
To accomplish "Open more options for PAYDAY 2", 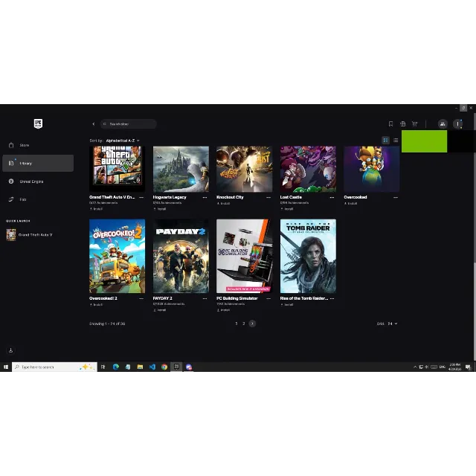I will point(205,298).
